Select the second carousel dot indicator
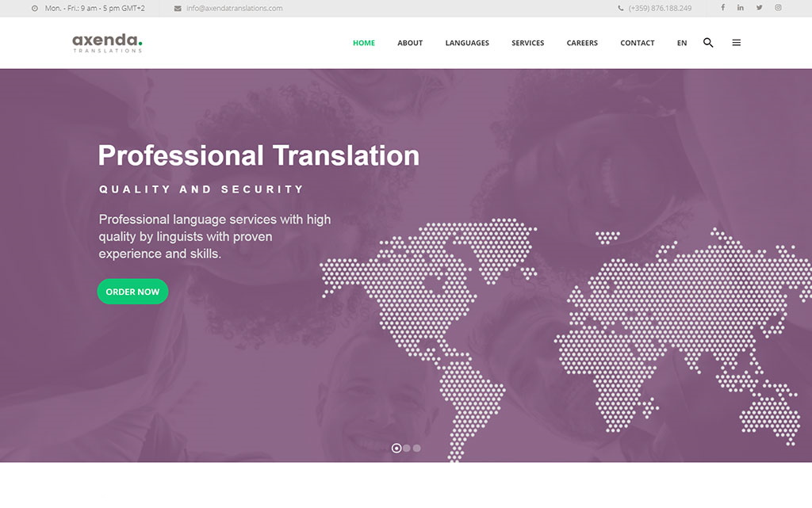This screenshot has height=508, width=812. point(406,447)
